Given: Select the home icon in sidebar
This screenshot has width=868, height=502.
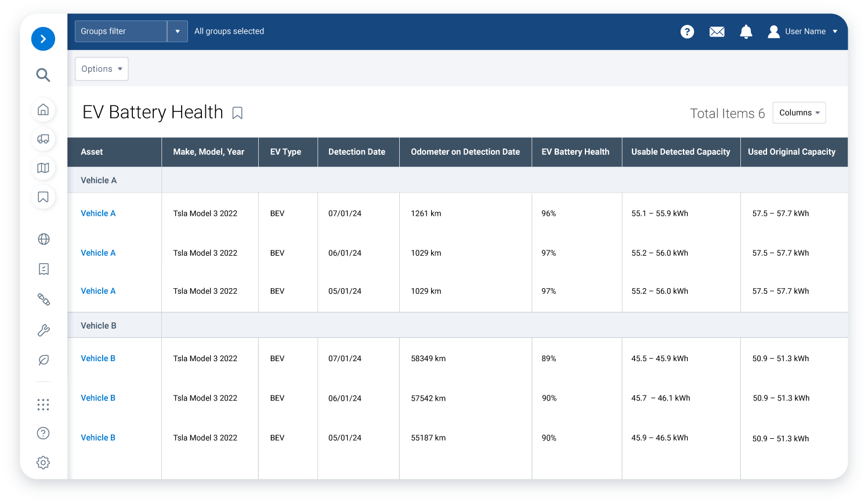Looking at the screenshot, I should click(x=43, y=110).
